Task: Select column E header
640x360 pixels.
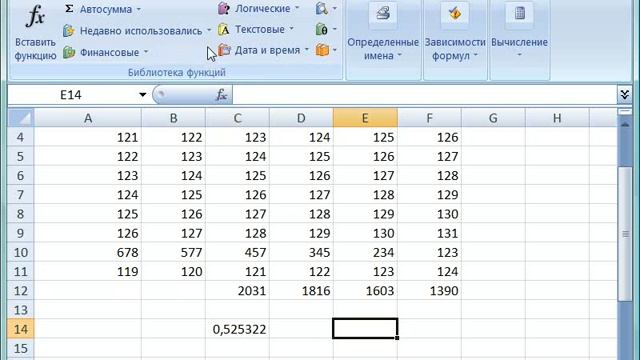Action: tap(365, 118)
